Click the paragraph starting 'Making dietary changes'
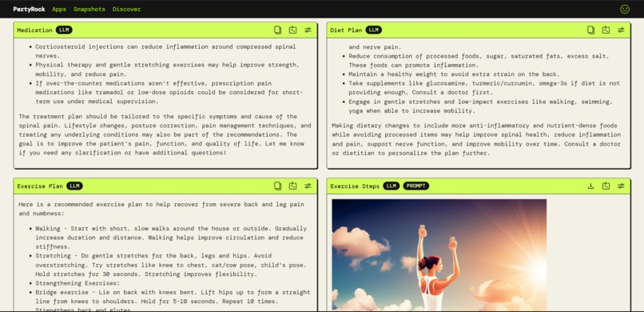 [x=476, y=139]
